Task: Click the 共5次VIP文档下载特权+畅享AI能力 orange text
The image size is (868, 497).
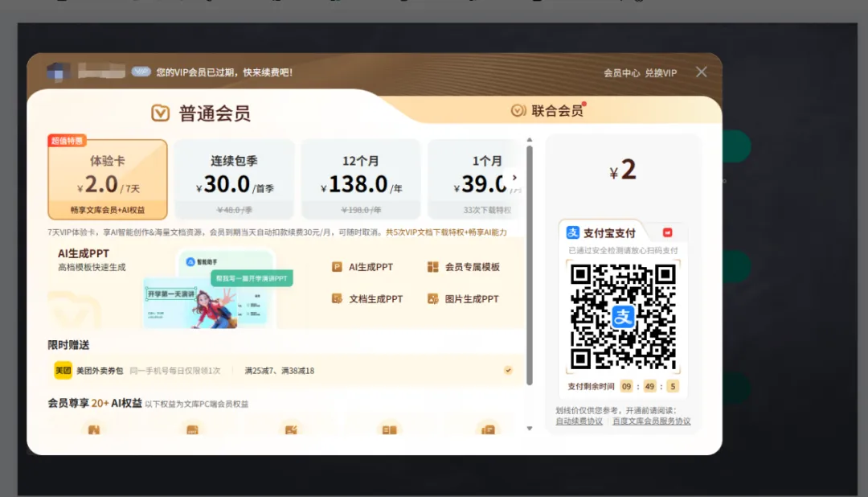Action: click(x=446, y=232)
